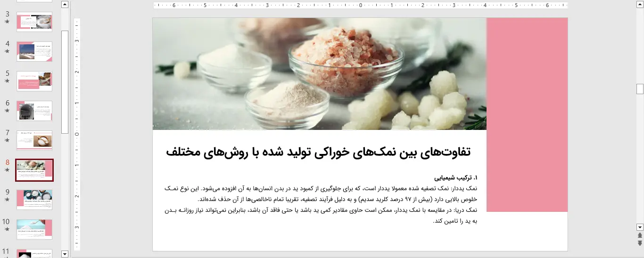Open slide 5 in the thumbnail pane
644x258 pixels.
pyautogui.click(x=34, y=81)
